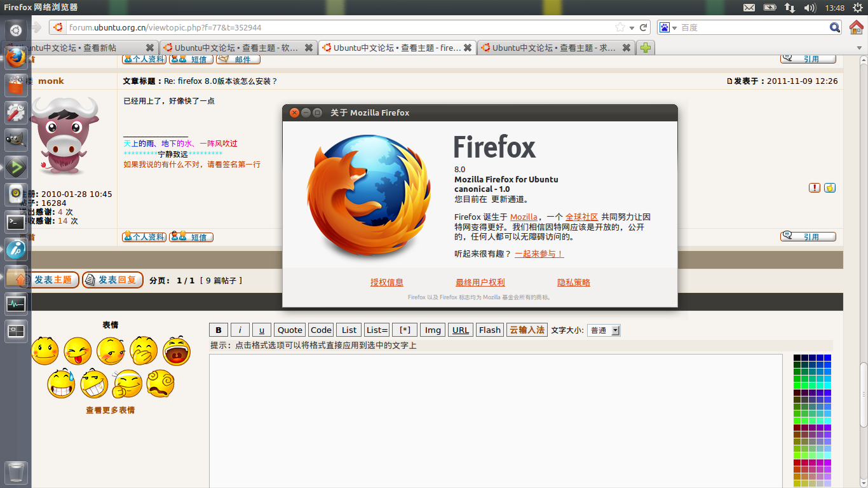Click the Firefox icon in the launcher
The height and width of the screenshot is (488, 868).
point(16,57)
